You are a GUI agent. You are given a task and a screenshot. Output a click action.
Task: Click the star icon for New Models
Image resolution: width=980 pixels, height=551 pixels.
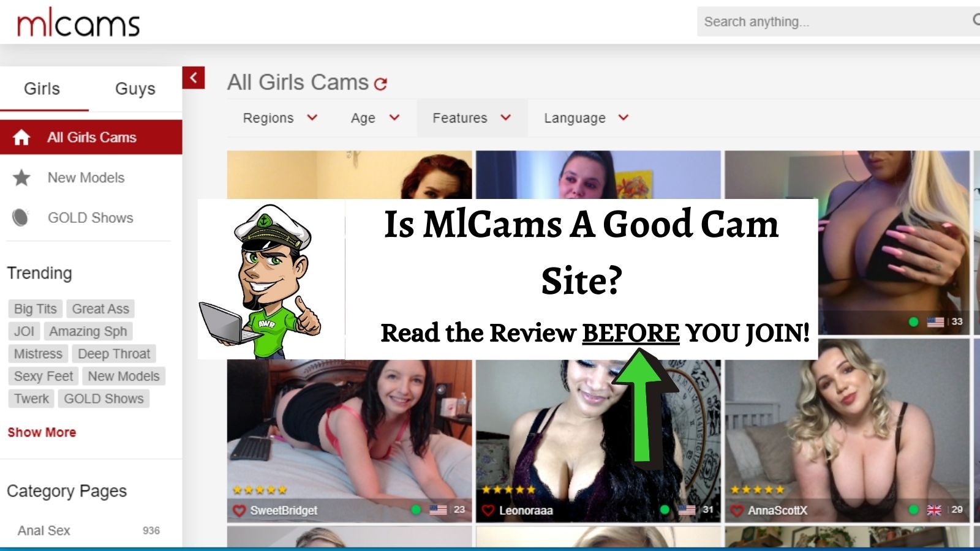pyautogui.click(x=21, y=178)
